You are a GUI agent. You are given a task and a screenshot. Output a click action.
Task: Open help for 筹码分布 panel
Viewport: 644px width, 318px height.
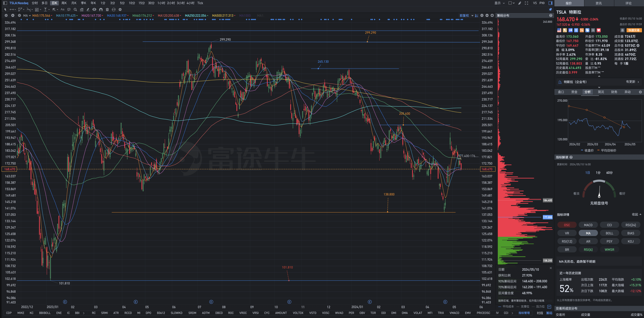(x=551, y=16)
